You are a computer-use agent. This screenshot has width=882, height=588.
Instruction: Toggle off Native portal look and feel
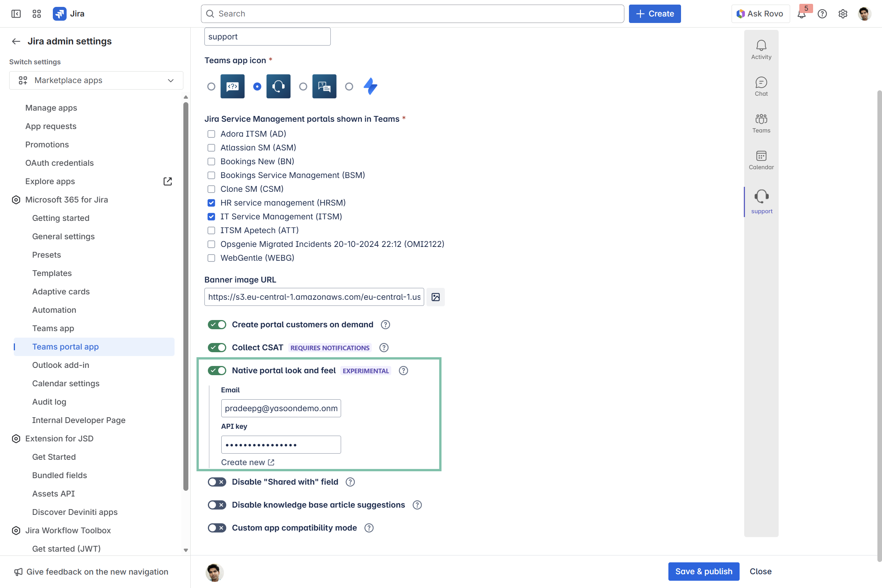tap(217, 371)
